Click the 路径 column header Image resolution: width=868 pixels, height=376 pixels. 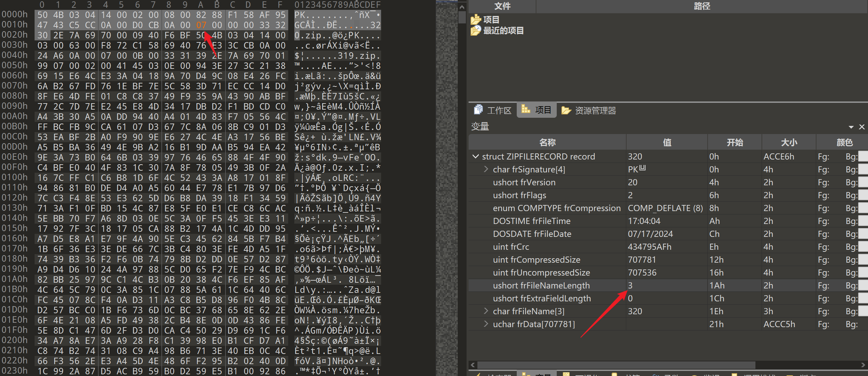702,6
